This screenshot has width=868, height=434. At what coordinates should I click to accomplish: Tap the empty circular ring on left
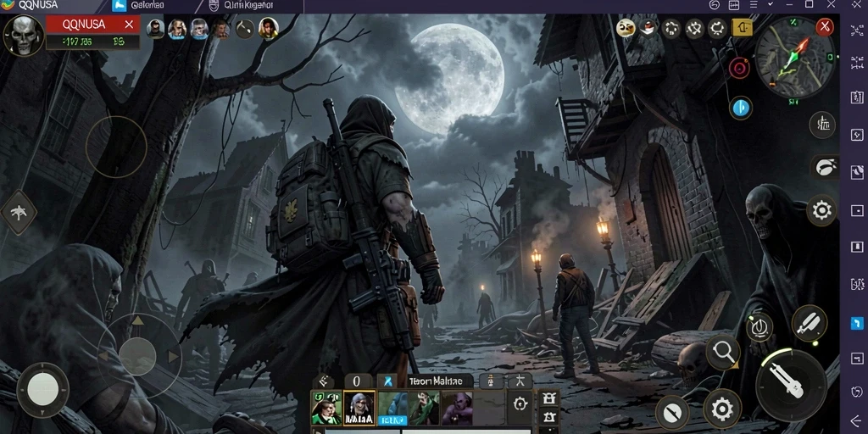click(116, 147)
